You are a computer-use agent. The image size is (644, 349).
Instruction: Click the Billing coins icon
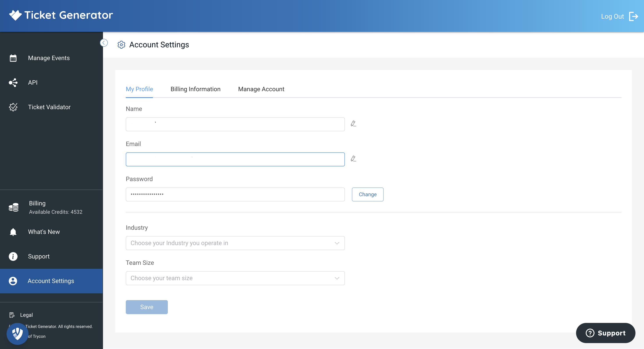14,207
